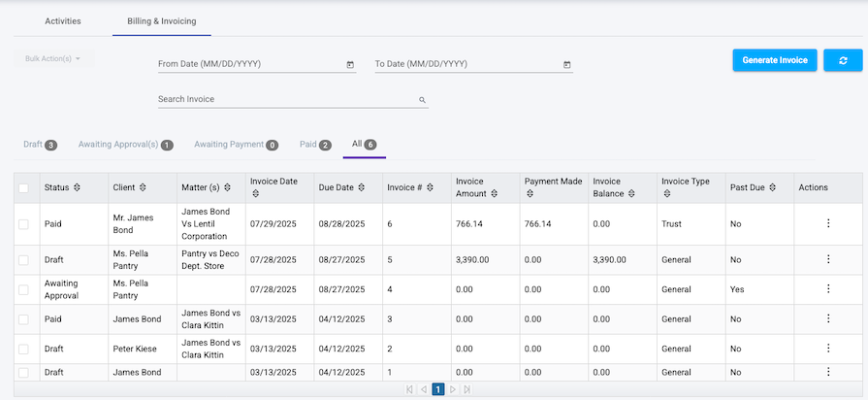Open actions menu for invoice 2

pos(828,348)
